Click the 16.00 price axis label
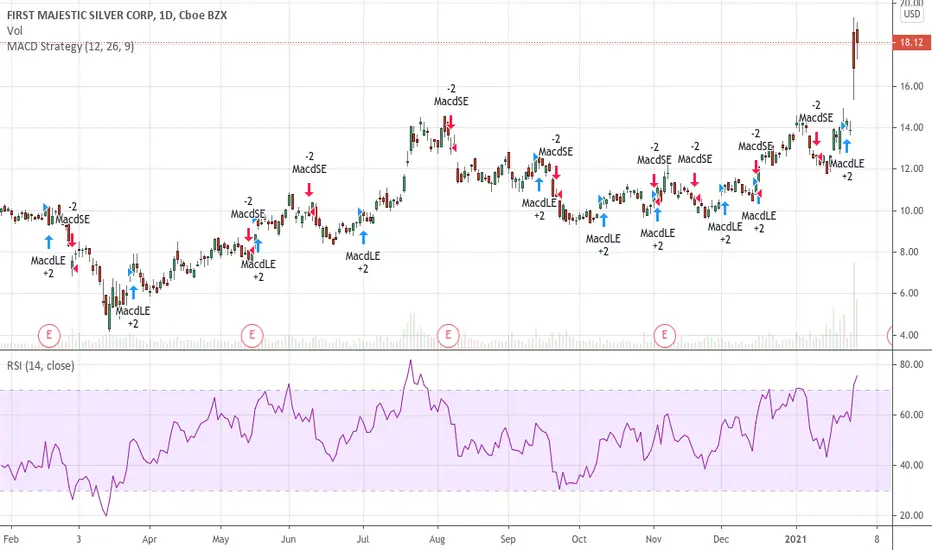The height and width of the screenshot is (550, 932). (911, 86)
